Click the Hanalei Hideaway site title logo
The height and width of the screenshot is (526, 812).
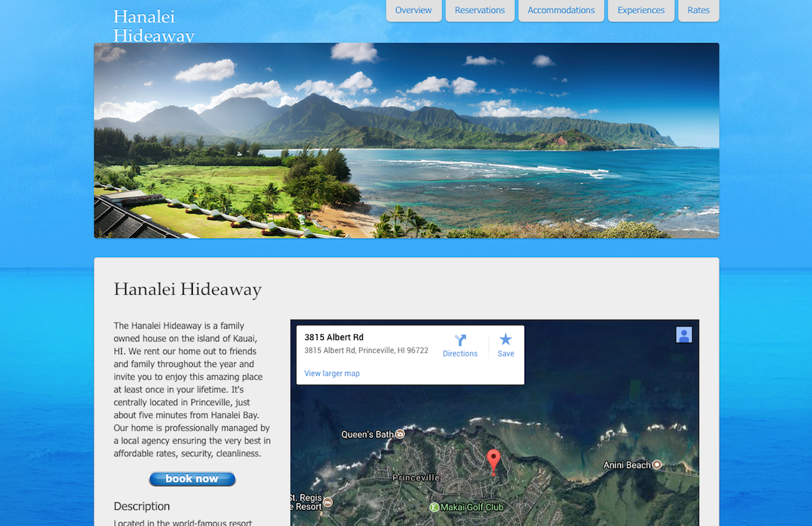154,26
